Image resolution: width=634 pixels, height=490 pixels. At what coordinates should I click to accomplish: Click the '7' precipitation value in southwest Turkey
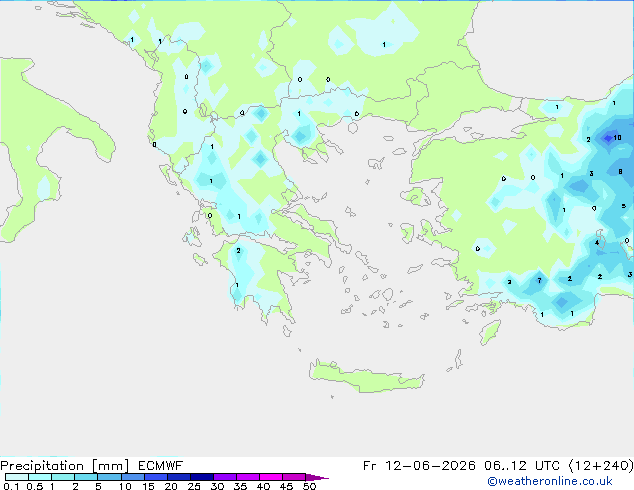[x=539, y=280]
